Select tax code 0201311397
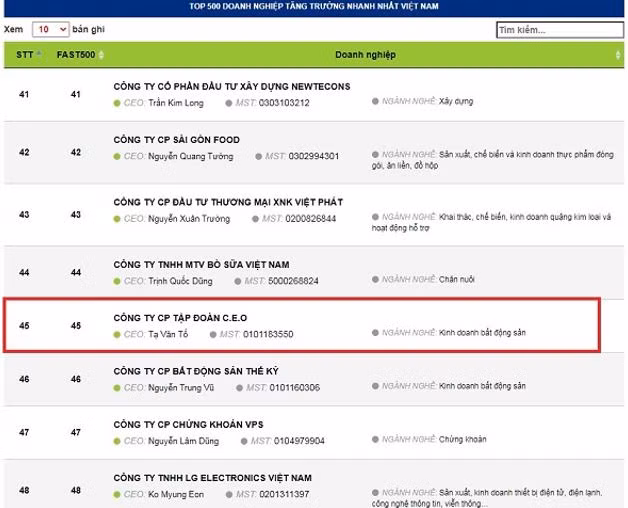The height and width of the screenshot is (508, 628). [x=284, y=494]
